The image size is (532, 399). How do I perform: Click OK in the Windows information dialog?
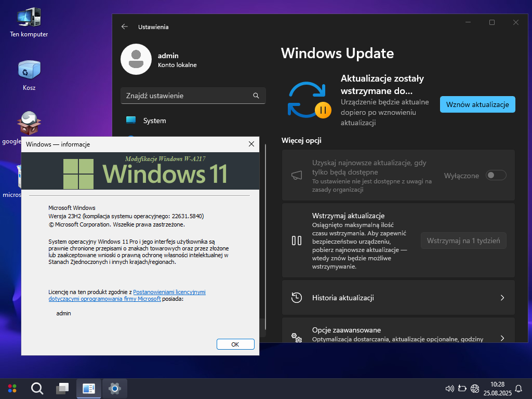point(235,344)
